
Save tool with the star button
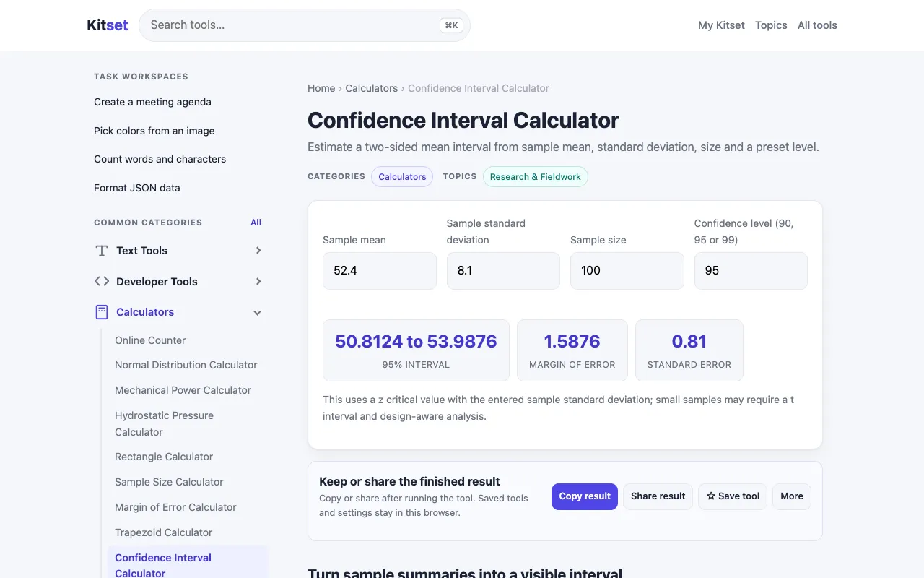click(x=733, y=496)
